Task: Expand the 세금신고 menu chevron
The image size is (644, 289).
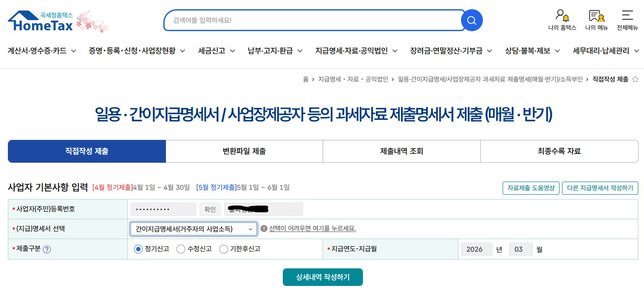Action: click(x=232, y=50)
